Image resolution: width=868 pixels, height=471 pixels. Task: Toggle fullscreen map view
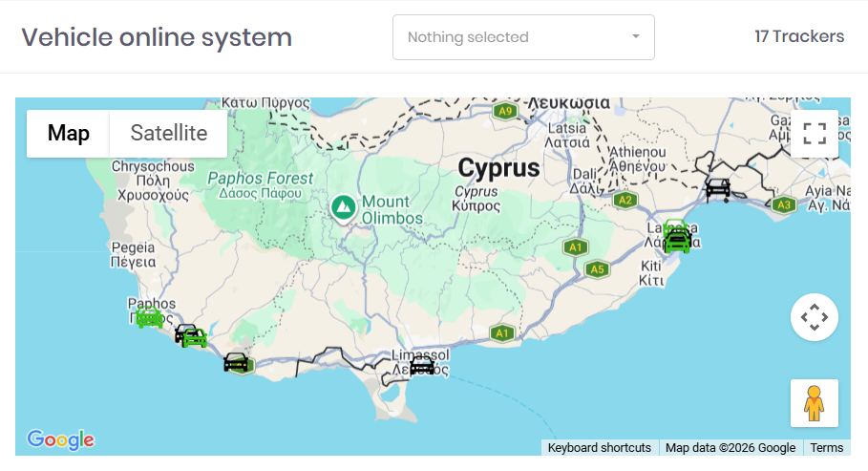[814, 134]
